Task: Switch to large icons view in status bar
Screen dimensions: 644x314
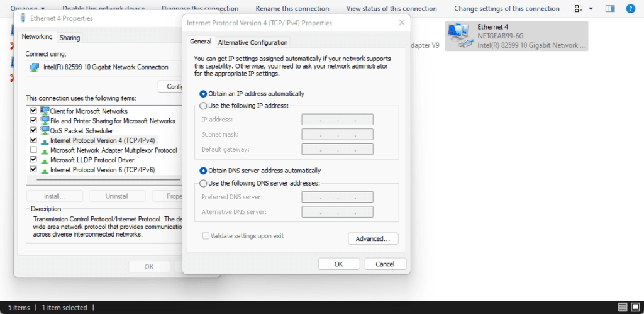Action: click(x=635, y=307)
